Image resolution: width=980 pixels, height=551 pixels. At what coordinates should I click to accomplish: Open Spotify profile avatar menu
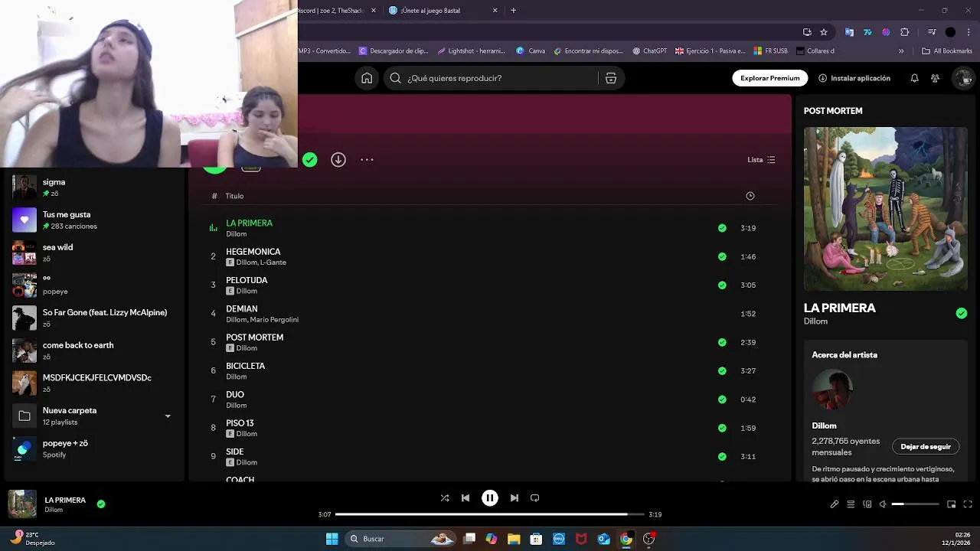(x=963, y=78)
